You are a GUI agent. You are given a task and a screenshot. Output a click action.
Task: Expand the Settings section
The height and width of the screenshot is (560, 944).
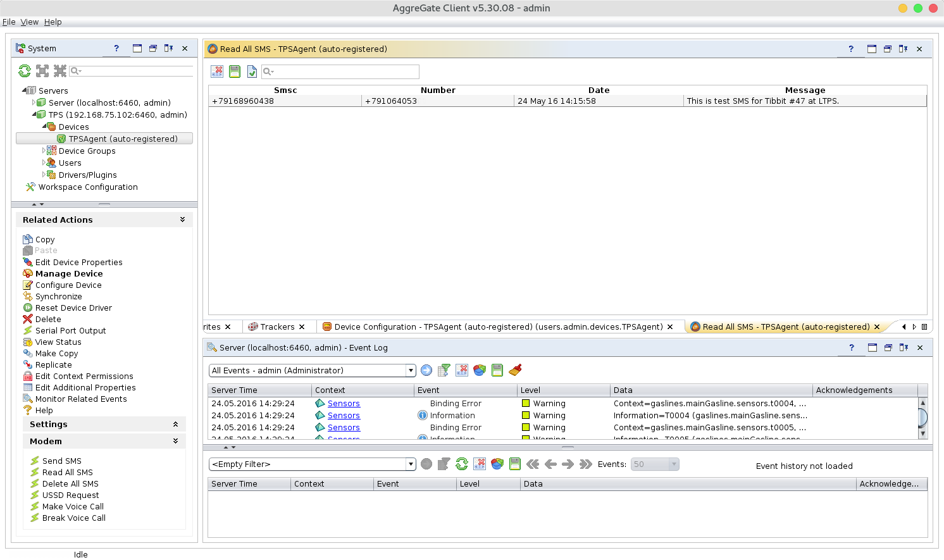pos(175,424)
